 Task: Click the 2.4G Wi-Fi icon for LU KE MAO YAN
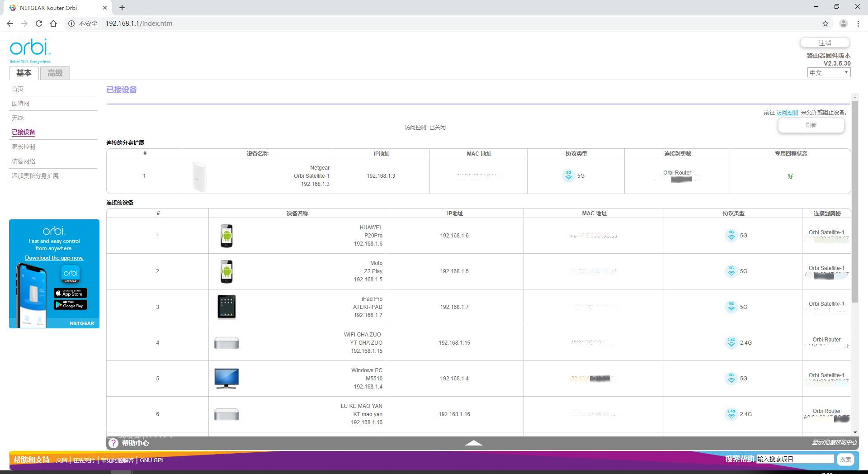point(731,414)
